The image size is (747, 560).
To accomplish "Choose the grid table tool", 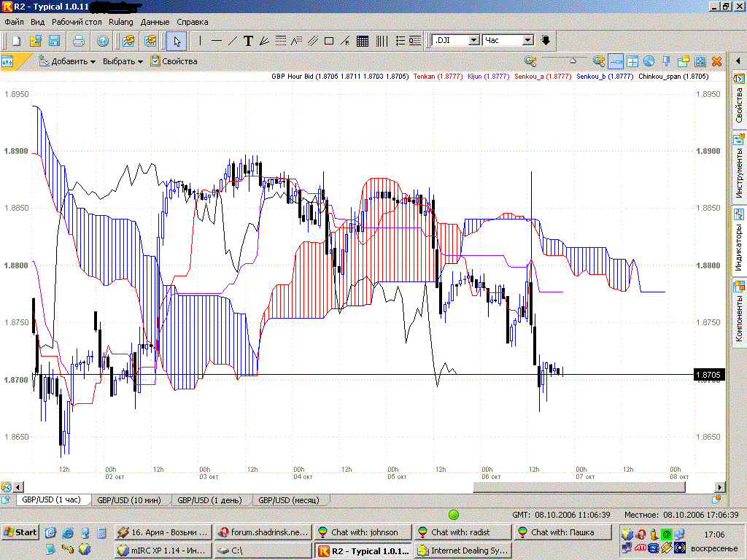I will coord(363,41).
